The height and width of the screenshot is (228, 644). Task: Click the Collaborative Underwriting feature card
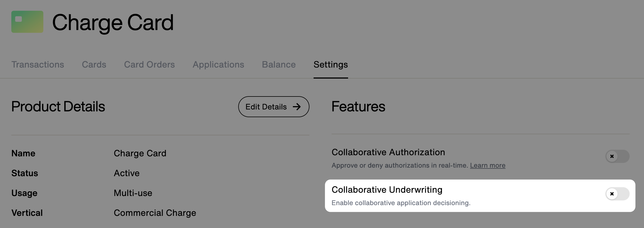(469, 195)
